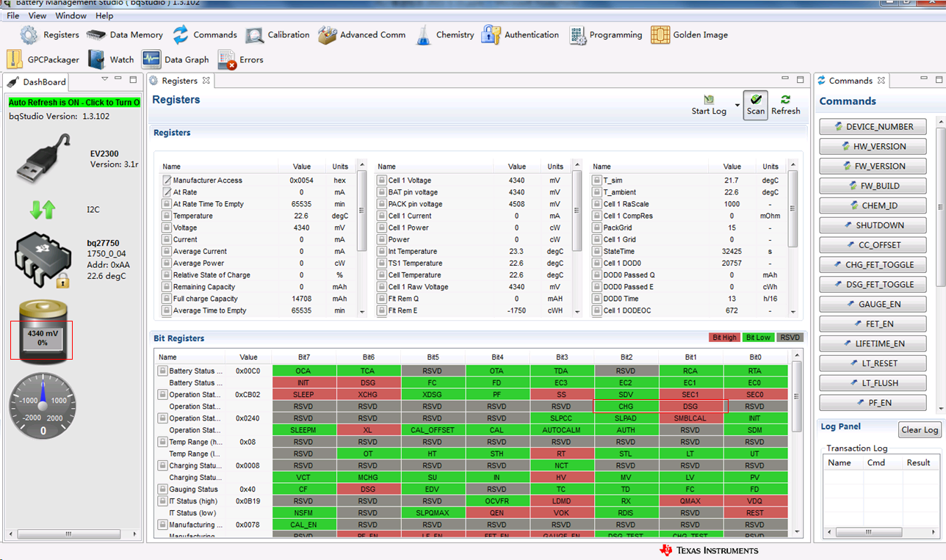Toggle the Scan button
This screenshot has width=946, height=560.
(756, 105)
